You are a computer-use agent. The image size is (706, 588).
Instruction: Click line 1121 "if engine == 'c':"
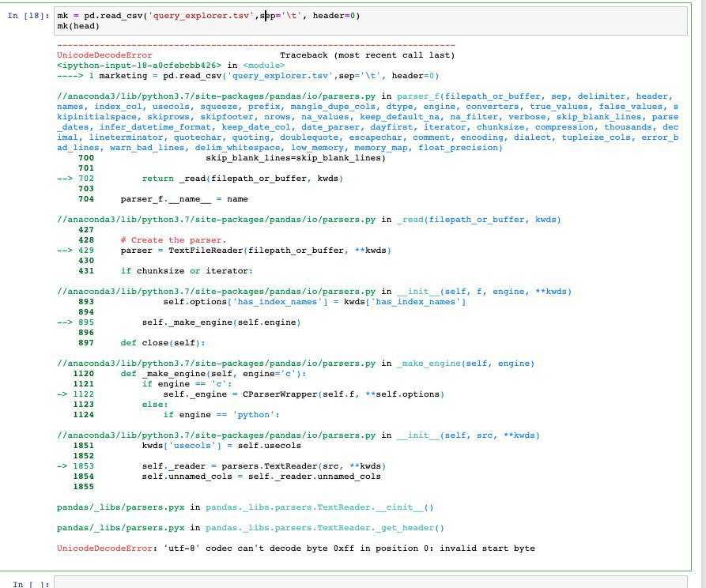point(187,385)
